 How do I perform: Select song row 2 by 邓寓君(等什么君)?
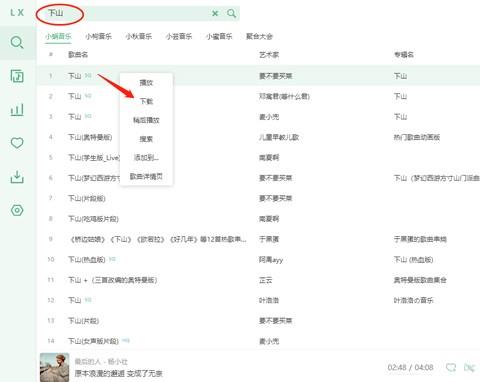click(x=258, y=96)
